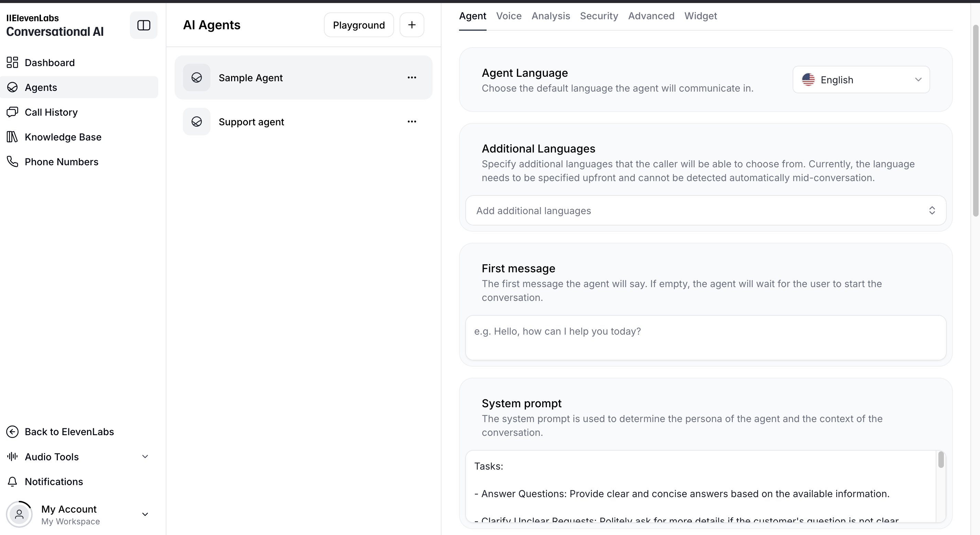Switch to the Voice tab
980x535 pixels.
point(509,16)
